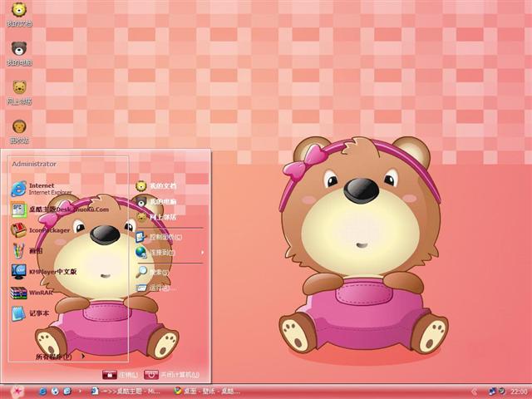Switch to the 桌面 - 壁纸 - 桌酷 taskbar window

point(207,392)
